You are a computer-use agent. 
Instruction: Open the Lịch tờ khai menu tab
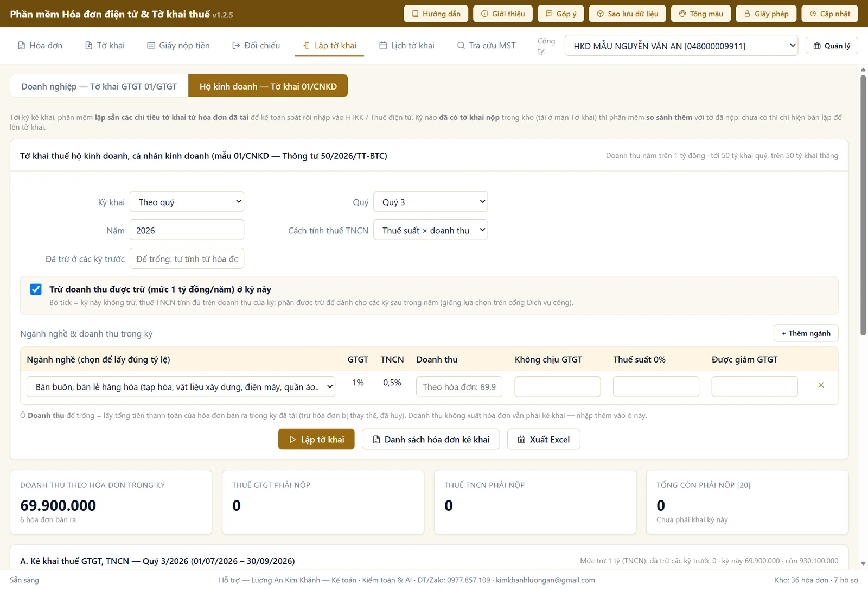pyautogui.click(x=406, y=46)
